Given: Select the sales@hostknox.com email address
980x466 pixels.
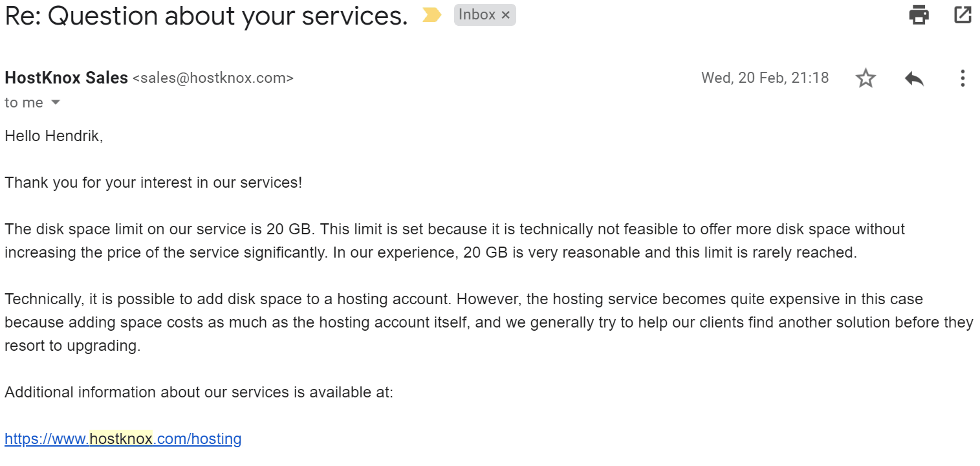Looking at the screenshot, I should (213, 78).
